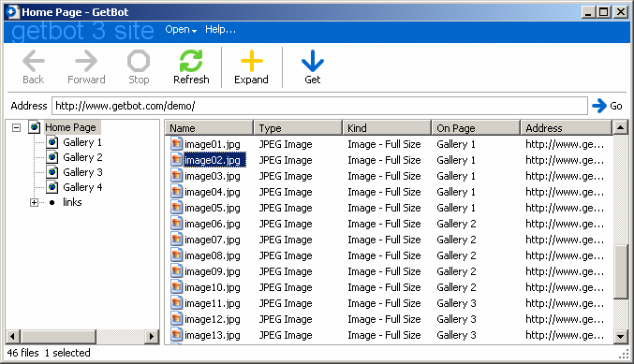Select the Home Page tree label
The height and width of the screenshot is (364, 634).
click(71, 127)
